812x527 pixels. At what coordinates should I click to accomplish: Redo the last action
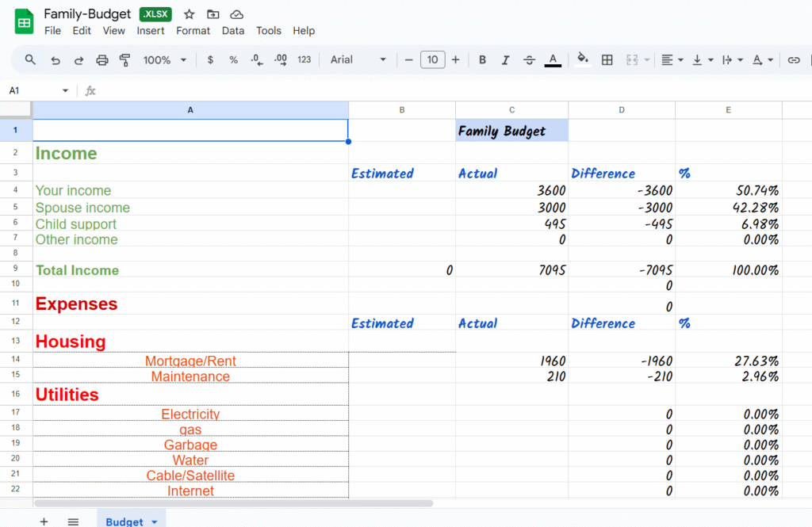(79, 60)
